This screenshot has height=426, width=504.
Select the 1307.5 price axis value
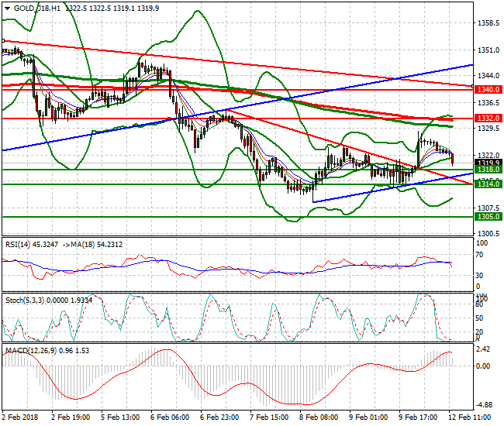point(488,208)
